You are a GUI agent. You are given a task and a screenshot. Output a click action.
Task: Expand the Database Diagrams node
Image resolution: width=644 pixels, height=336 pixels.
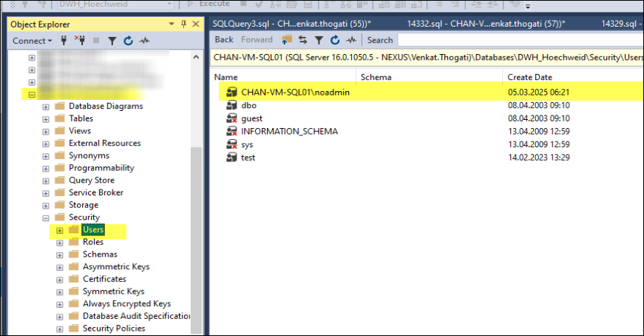tap(46, 107)
